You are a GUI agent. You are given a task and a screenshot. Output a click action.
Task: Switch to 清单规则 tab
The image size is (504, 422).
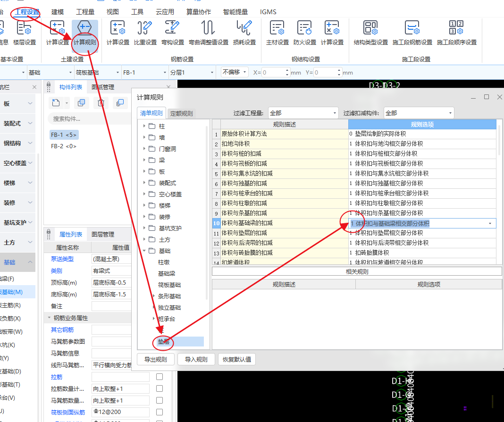click(x=151, y=113)
